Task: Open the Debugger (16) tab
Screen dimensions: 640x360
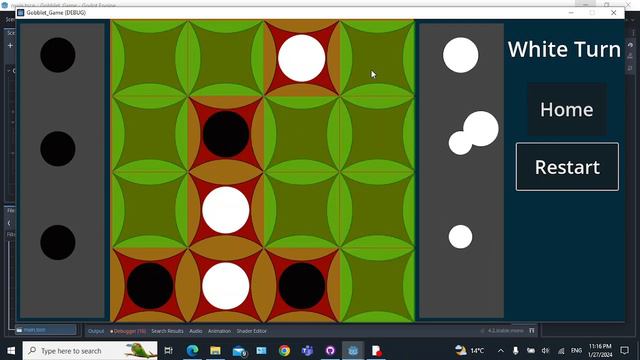Action: [x=128, y=331]
